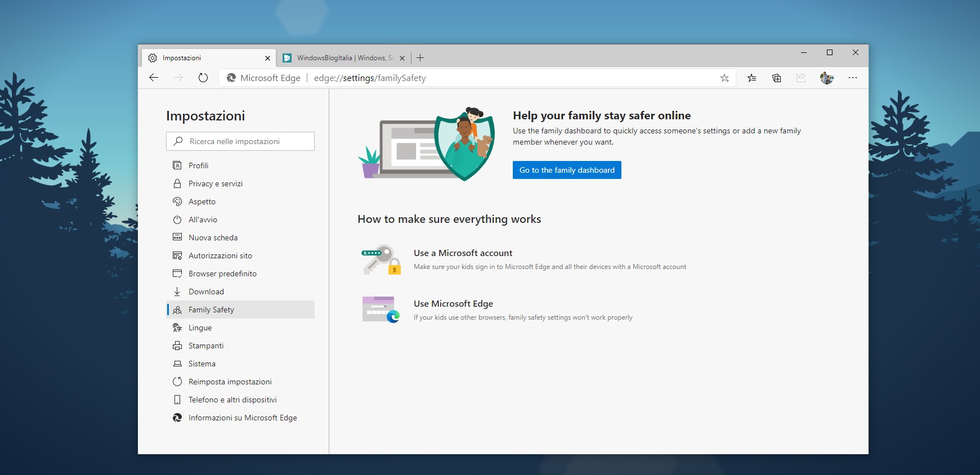980x475 pixels.
Task: Open the Collections icon in the toolbar
Action: pos(777,78)
